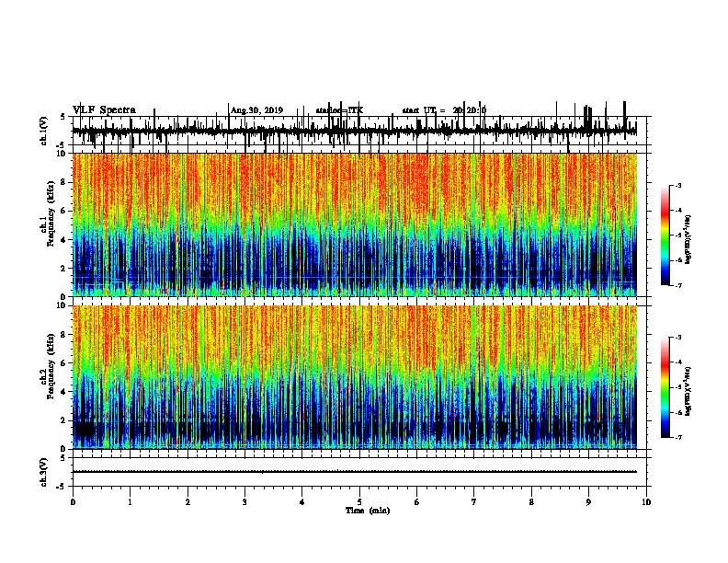Click the "6" kHz tick on ch.2 axis
This screenshot has height=563, width=728.
pos(64,362)
